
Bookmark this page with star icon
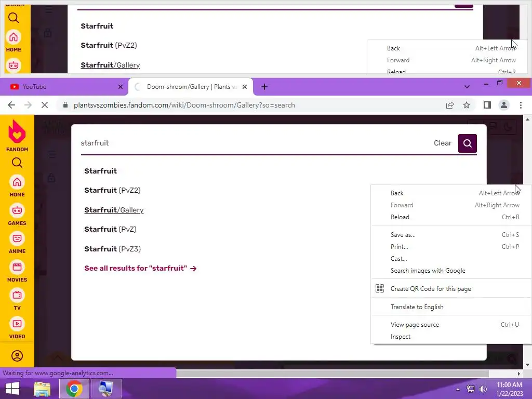[467, 105]
